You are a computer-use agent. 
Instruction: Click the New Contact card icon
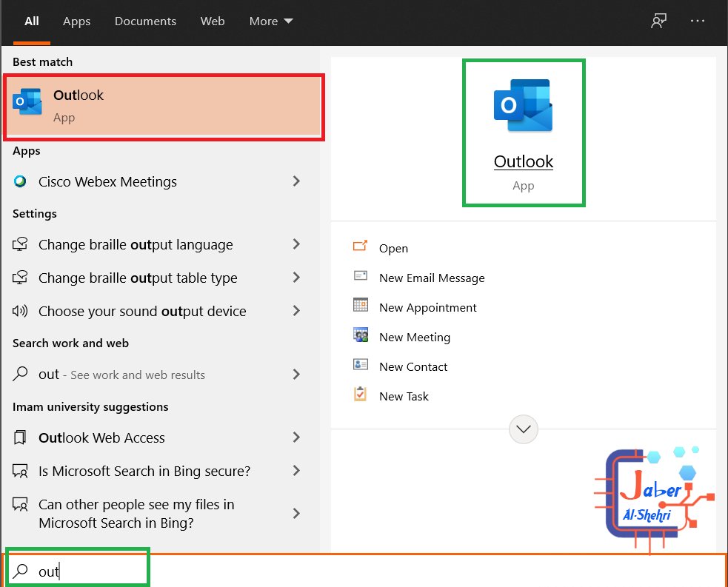pyautogui.click(x=360, y=364)
